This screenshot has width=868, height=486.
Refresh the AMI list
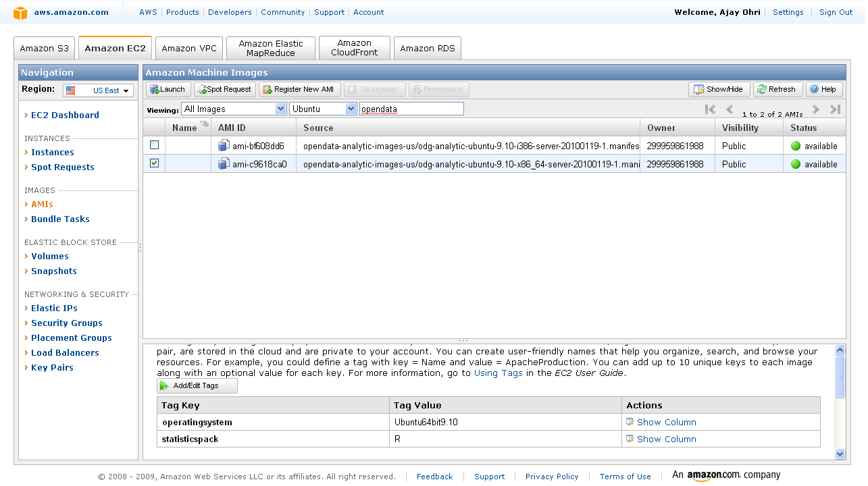click(777, 89)
